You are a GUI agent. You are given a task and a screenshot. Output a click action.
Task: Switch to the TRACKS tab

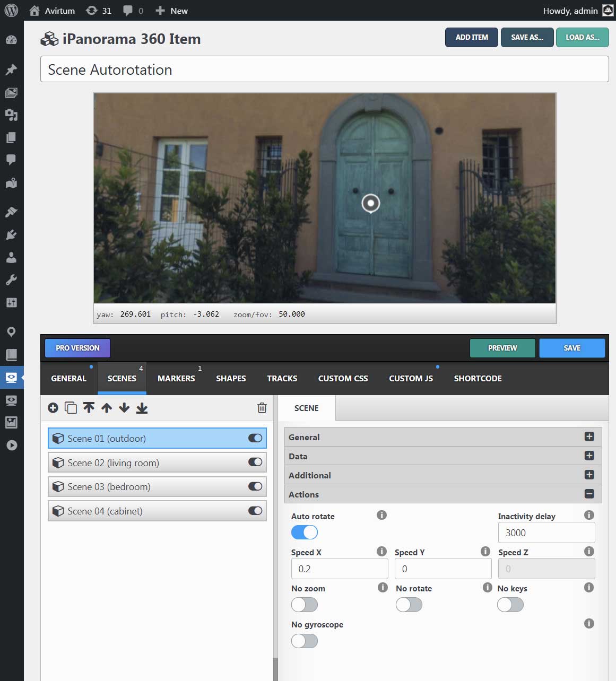(x=282, y=378)
